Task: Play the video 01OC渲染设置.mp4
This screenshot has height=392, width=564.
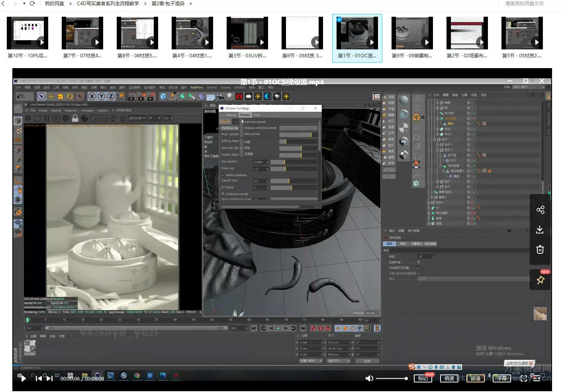Action: point(23,378)
